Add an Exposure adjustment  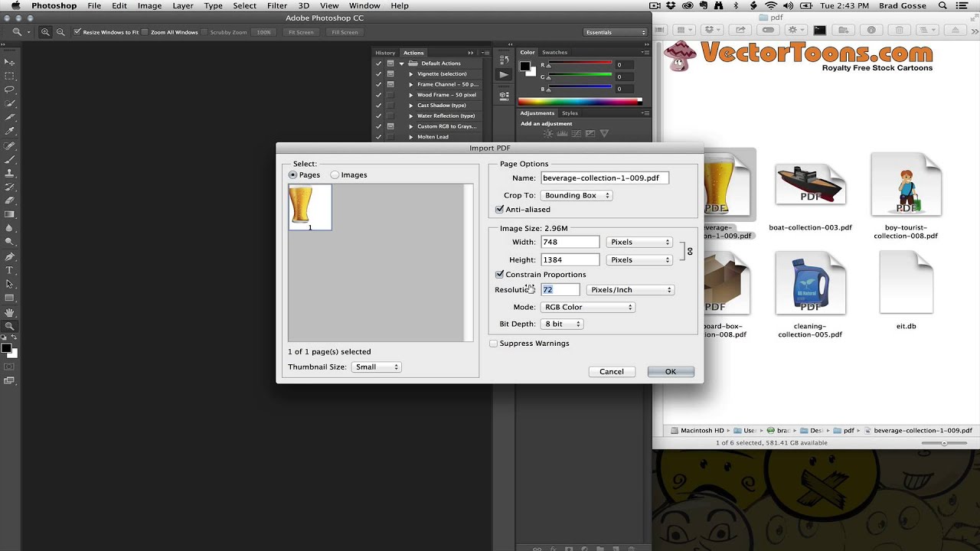point(590,133)
